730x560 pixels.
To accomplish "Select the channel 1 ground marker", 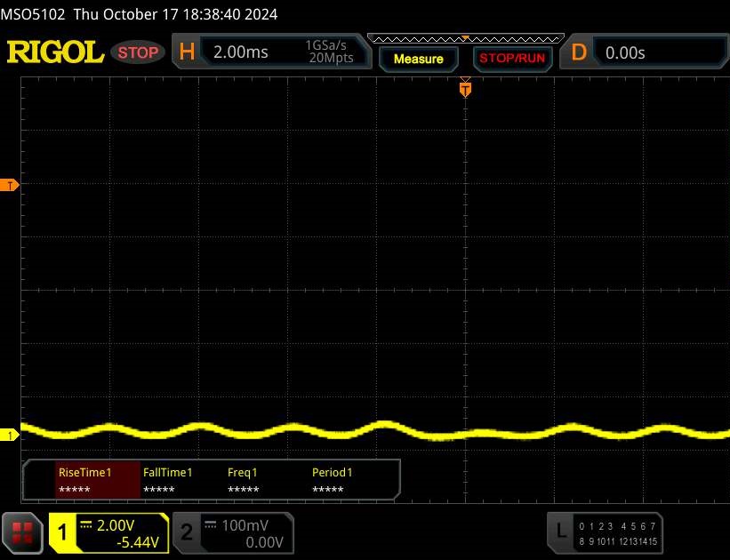I will (x=11, y=435).
